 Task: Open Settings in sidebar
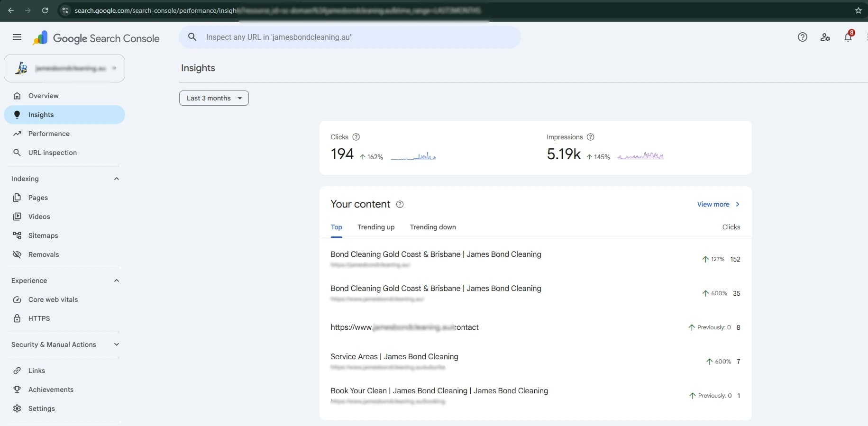(x=64, y=408)
